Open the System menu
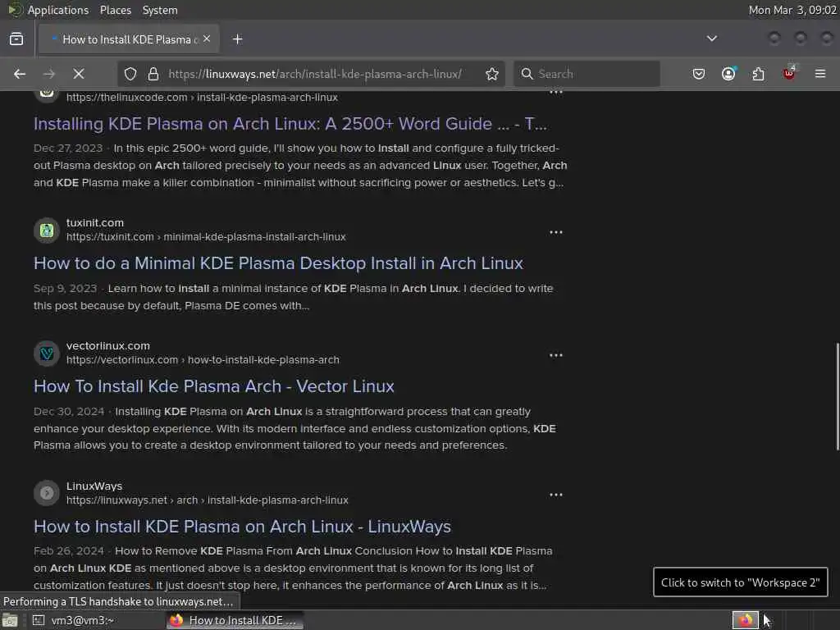 click(160, 10)
